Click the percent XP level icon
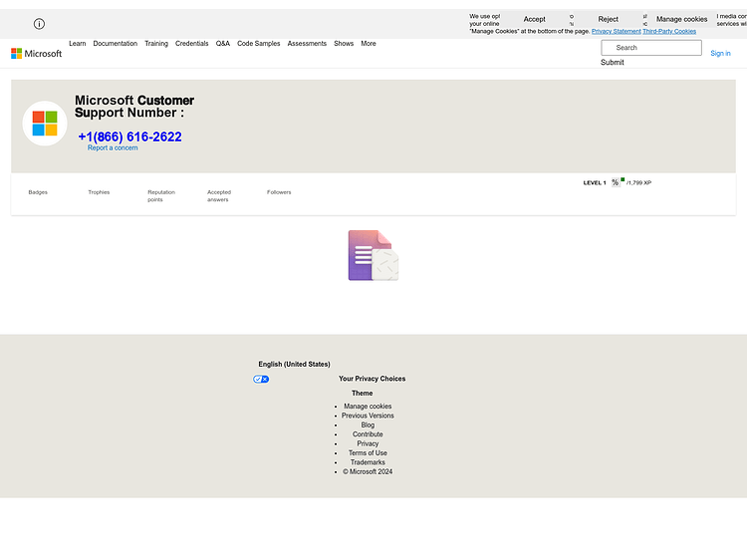Image resolution: width=747 pixels, height=560 pixels. pos(616,182)
